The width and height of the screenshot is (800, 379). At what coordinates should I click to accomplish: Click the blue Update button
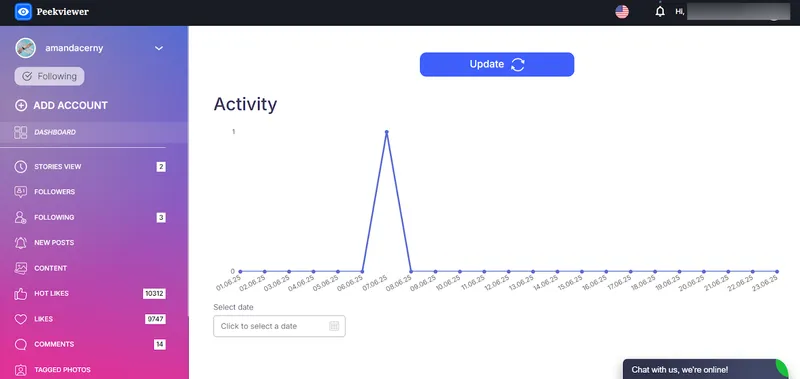(497, 64)
